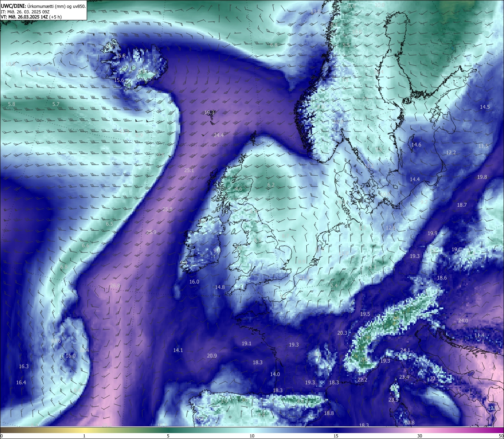Select the 15.6 value south of Iceland

tap(119, 80)
